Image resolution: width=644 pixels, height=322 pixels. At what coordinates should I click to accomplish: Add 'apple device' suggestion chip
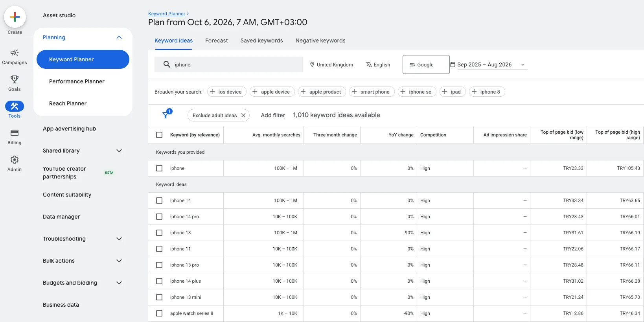(272, 92)
